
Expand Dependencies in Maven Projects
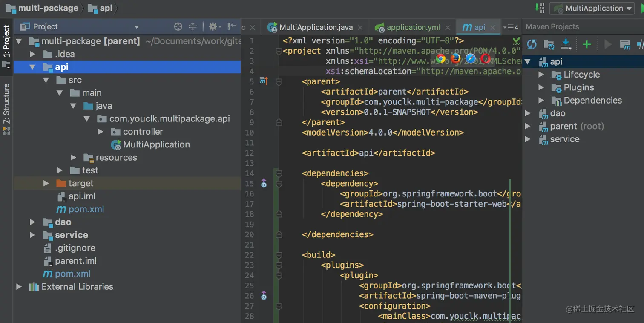(541, 101)
